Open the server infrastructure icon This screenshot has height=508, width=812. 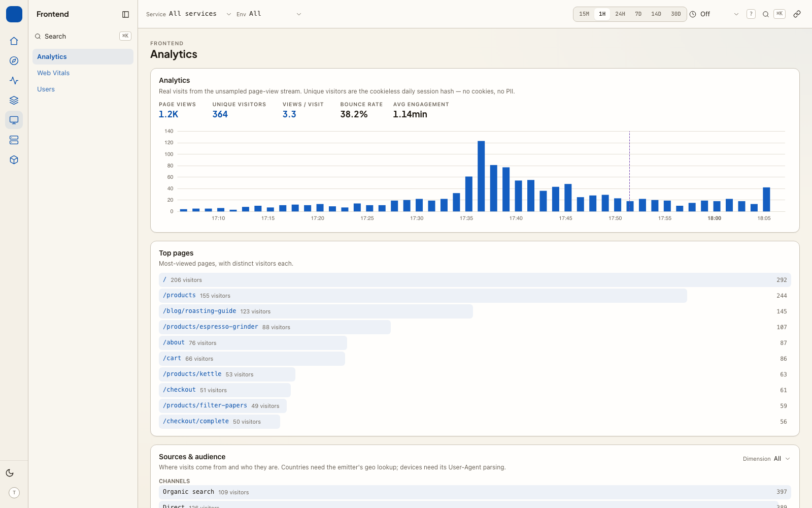(x=14, y=140)
